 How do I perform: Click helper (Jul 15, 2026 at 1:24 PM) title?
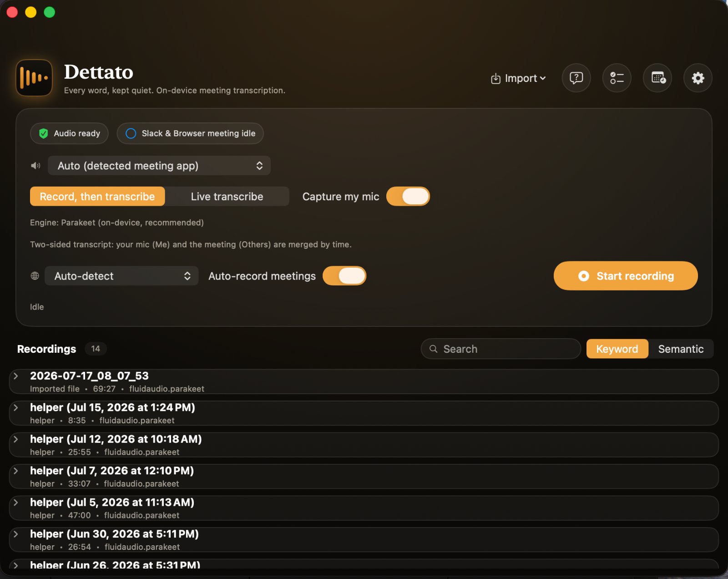[x=112, y=407]
